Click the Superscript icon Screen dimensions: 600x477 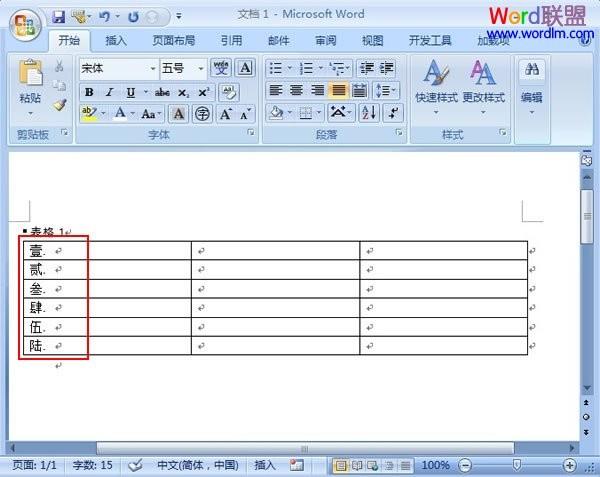coord(204,92)
